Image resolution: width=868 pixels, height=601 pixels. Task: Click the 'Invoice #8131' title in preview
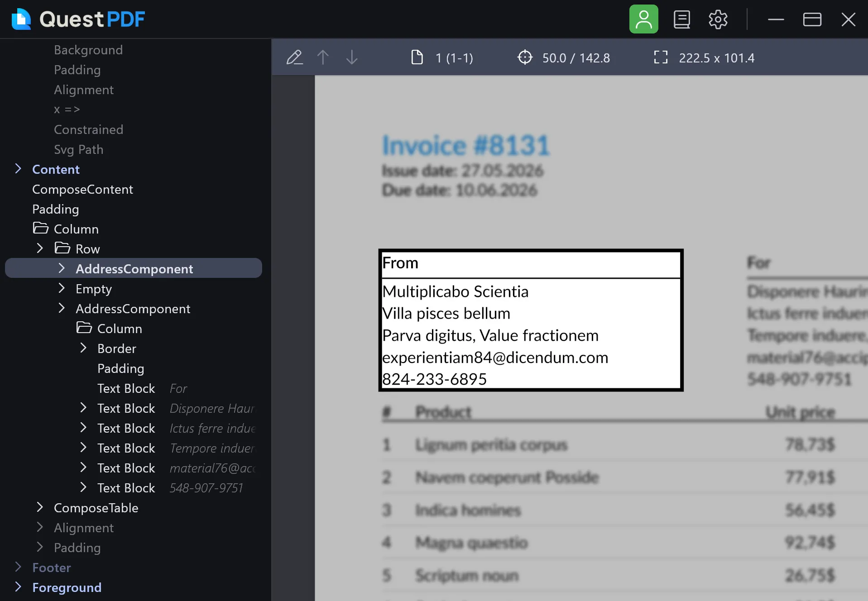coord(466,146)
